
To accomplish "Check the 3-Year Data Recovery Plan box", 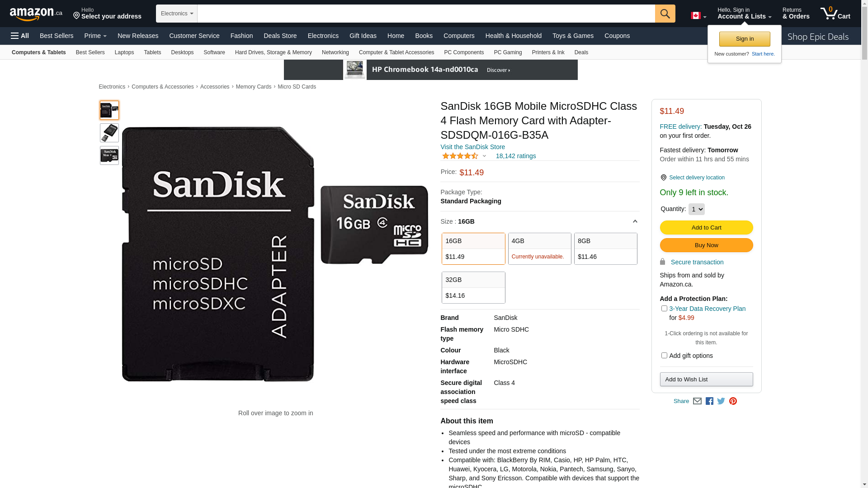I will click(664, 309).
